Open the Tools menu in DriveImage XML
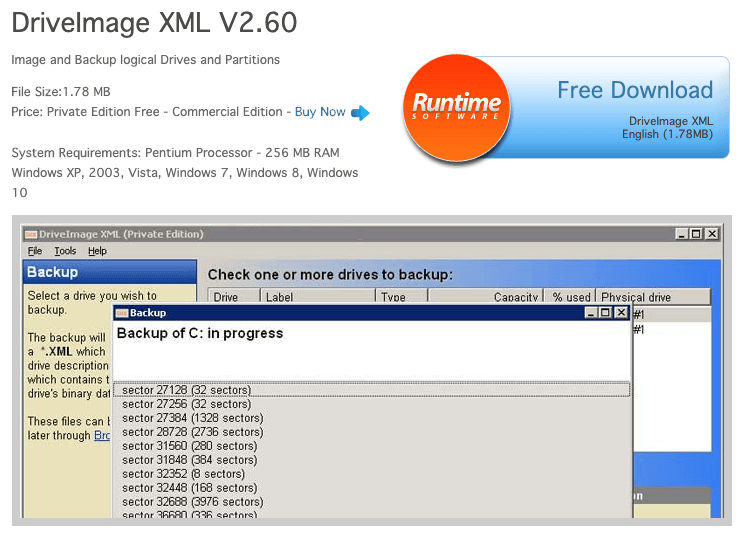 tap(65, 251)
